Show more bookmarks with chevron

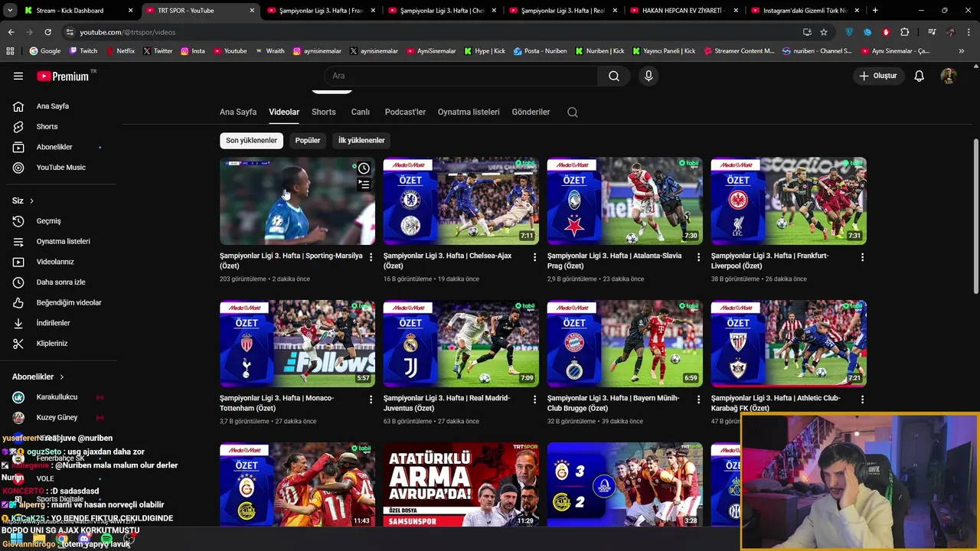(x=962, y=51)
